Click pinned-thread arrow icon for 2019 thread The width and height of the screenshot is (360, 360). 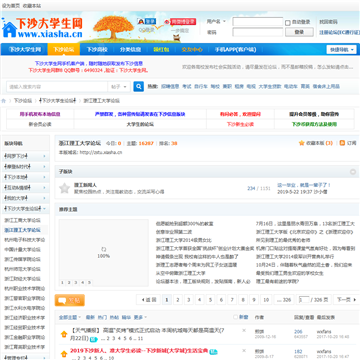click(64, 354)
